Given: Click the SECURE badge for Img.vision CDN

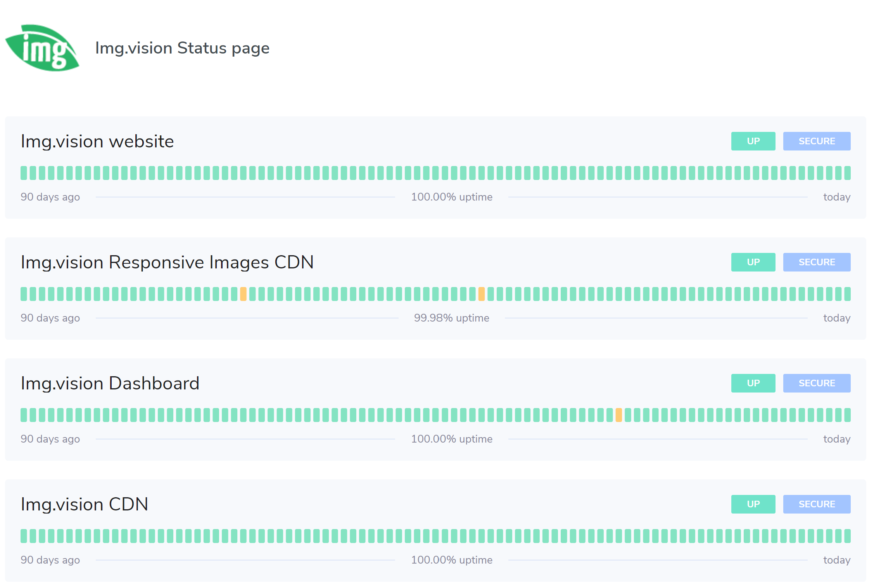Looking at the screenshot, I should click(x=817, y=504).
